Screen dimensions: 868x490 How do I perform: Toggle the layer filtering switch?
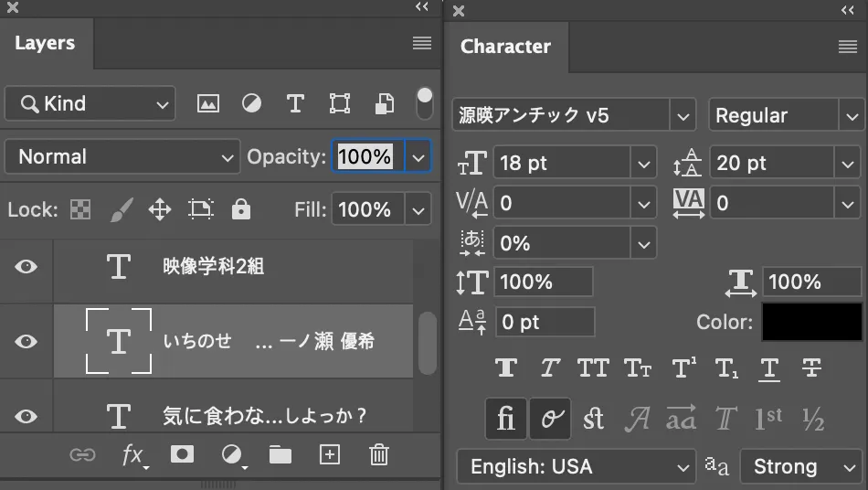coord(425,102)
